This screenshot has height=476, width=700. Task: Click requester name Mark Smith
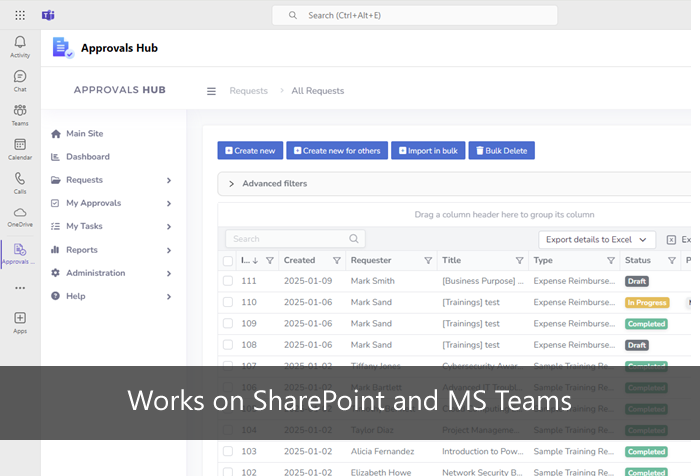pyautogui.click(x=372, y=281)
